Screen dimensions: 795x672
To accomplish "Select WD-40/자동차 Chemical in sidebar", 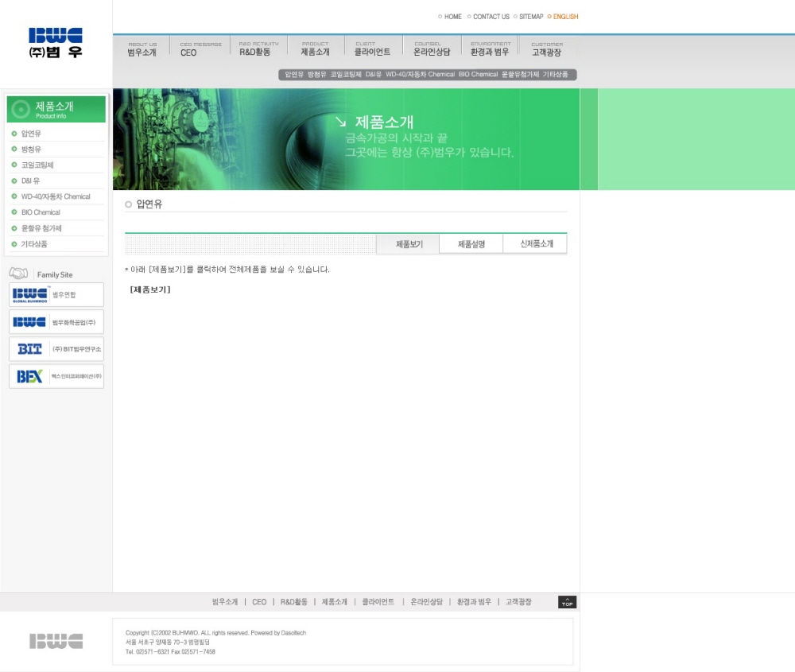I will [x=56, y=196].
